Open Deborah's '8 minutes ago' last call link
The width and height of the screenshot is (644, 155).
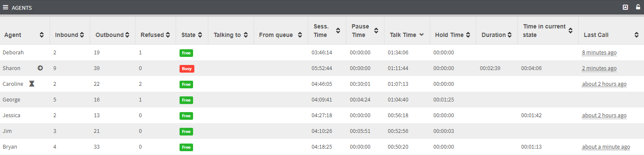[599, 53]
